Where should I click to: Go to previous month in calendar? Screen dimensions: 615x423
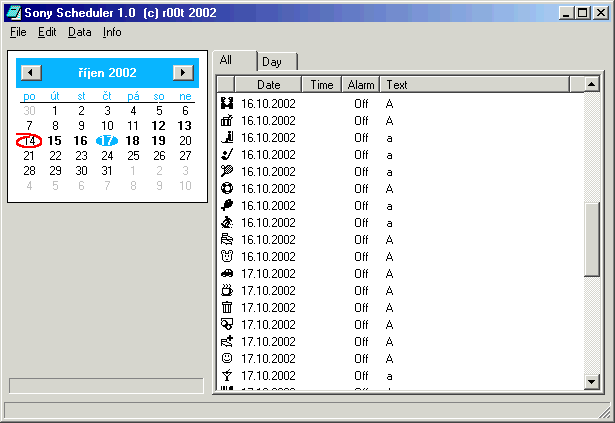coord(31,73)
